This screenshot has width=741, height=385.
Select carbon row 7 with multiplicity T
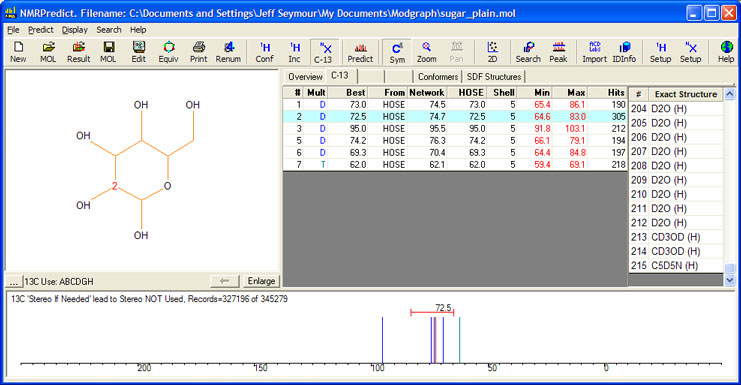(x=455, y=164)
